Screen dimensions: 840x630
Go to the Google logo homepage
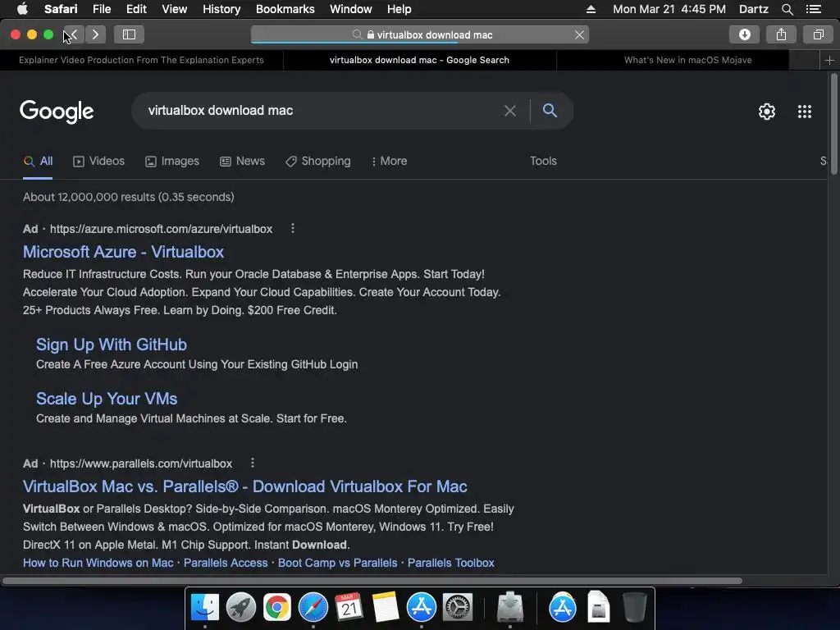[57, 112]
